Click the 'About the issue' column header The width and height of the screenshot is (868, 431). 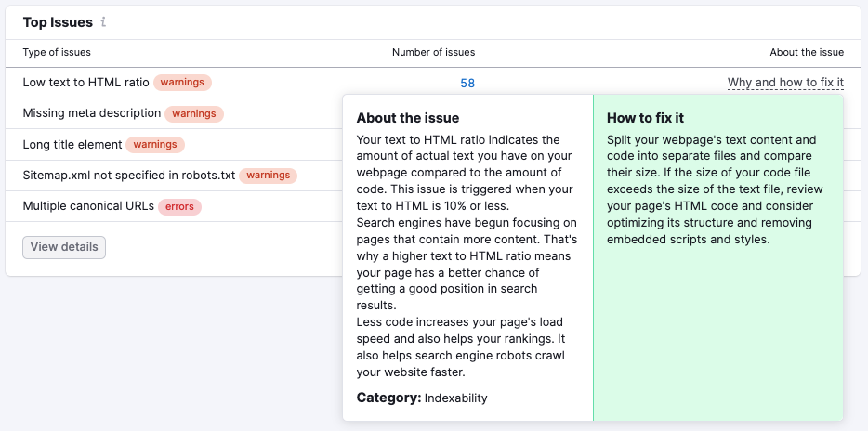[806, 53]
